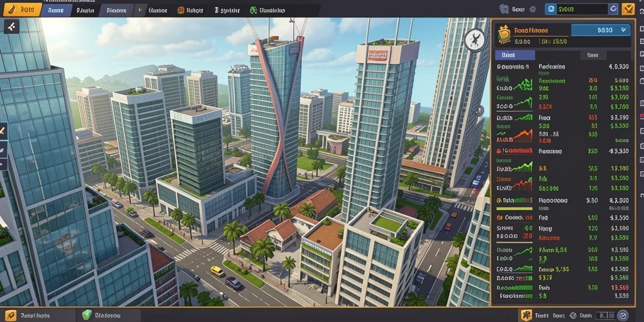
Task: Click the round blue face icon at bottom-right
Action: (x=623, y=315)
